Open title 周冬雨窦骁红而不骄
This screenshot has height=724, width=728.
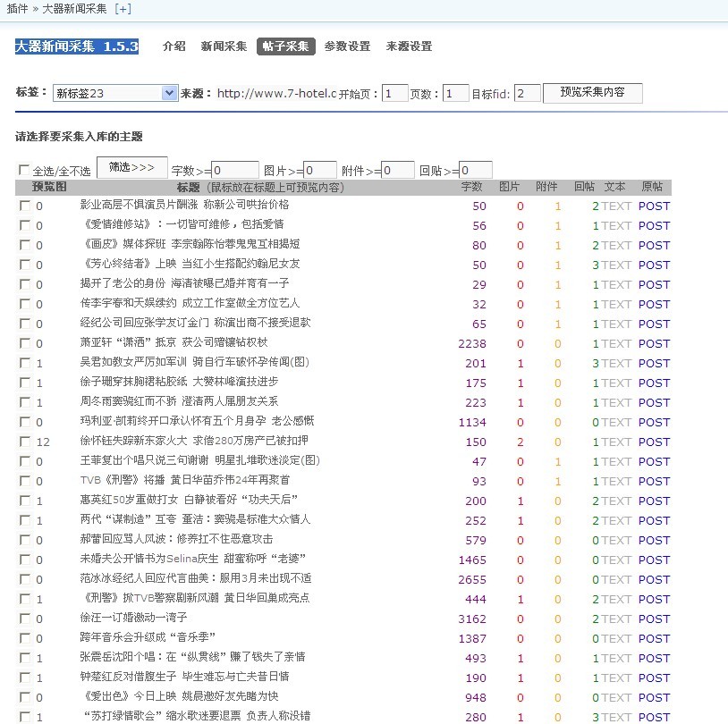[x=179, y=401]
